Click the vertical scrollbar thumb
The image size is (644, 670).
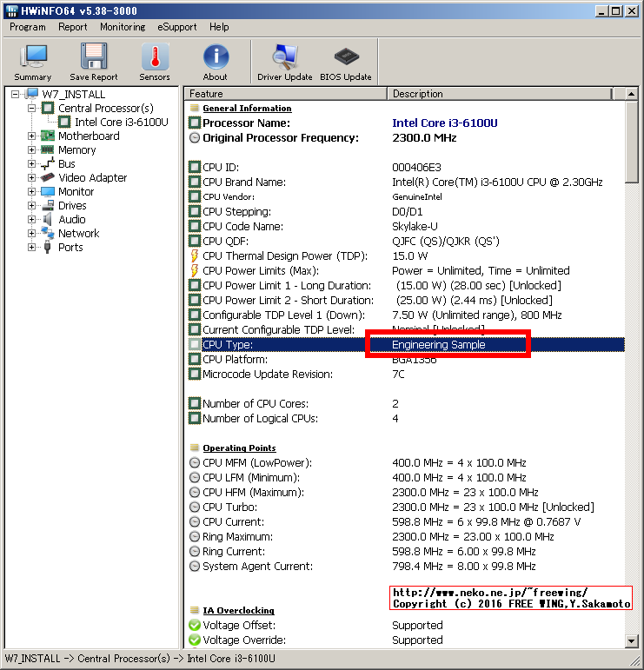[x=631, y=142]
